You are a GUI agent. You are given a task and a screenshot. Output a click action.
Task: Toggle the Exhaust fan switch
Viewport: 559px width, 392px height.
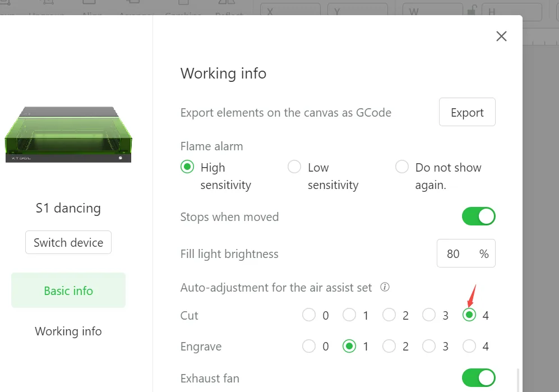pyautogui.click(x=478, y=378)
